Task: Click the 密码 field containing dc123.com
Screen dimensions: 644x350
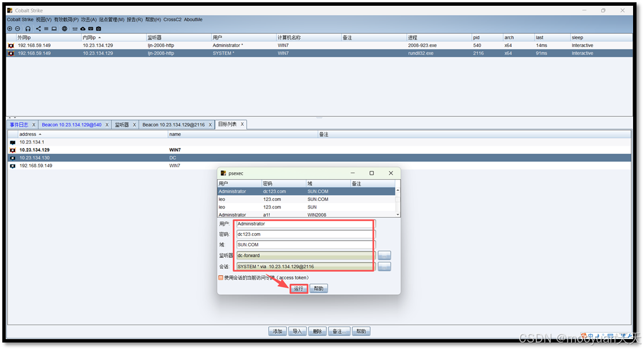Action: pyautogui.click(x=305, y=234)
